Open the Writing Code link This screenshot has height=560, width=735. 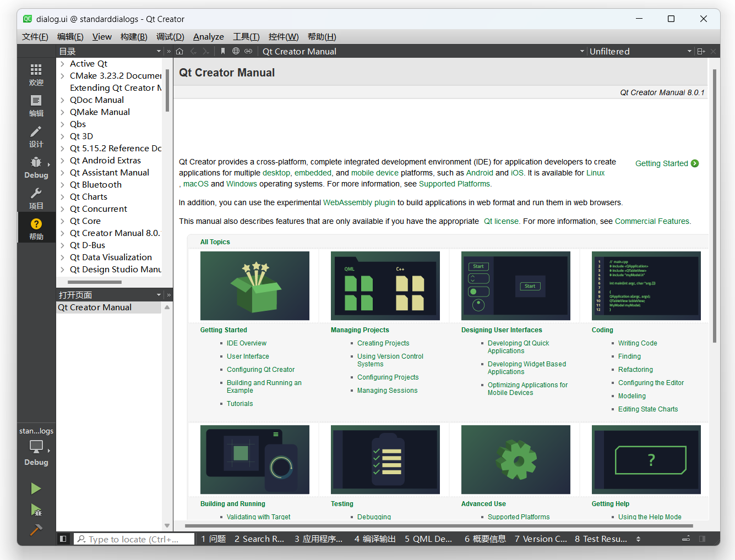[x=638, y=343]
